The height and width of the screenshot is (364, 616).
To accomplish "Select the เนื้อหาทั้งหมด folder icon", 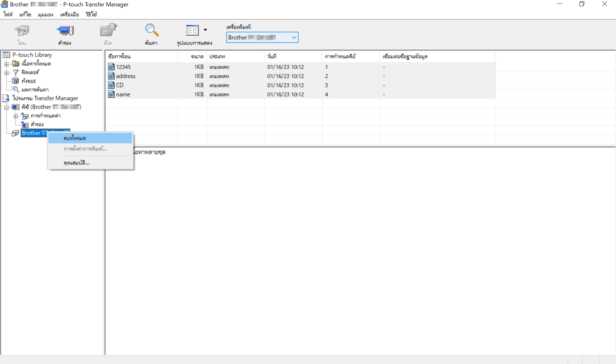I will pos(16,64).
